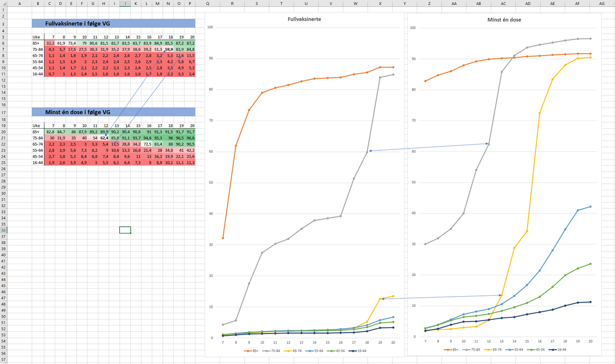The width and height of the screenshot is (615, 364).
Task: Select column header AG
Action: click(x=602, y=3)
